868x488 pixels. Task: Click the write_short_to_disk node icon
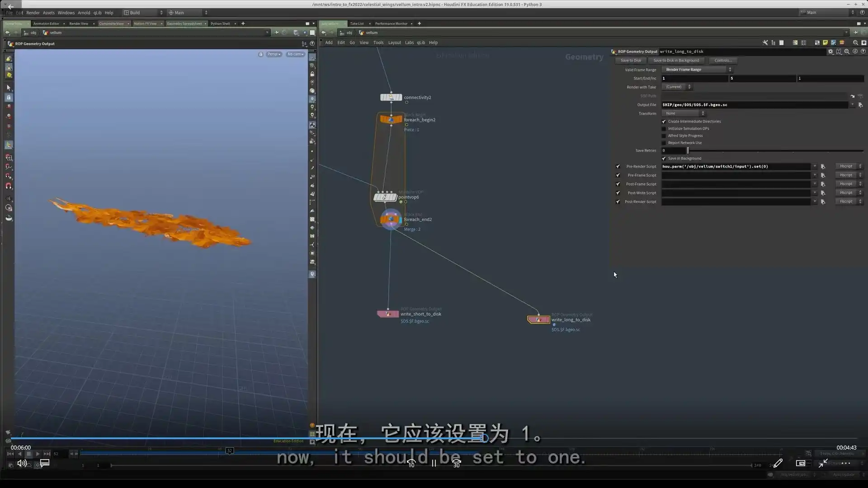point(388,314)
